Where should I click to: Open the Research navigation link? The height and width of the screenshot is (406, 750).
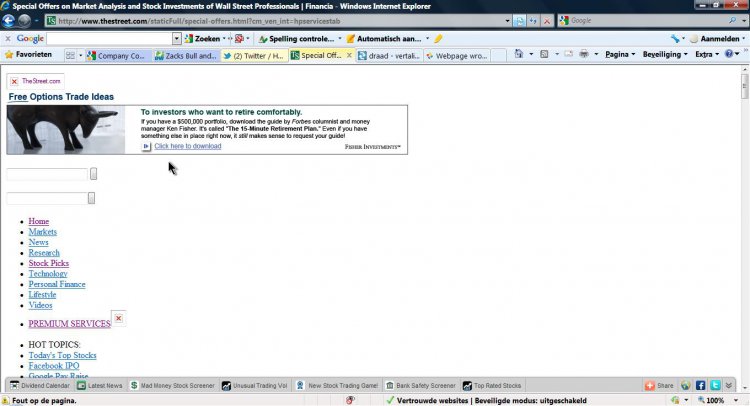click(44, 253)
